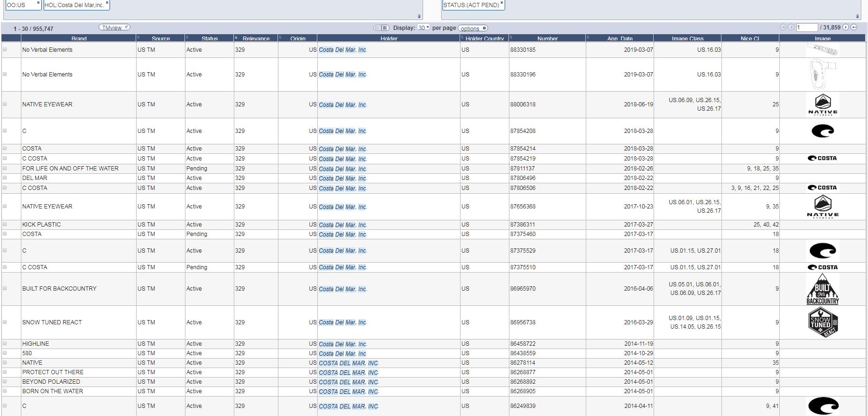This screenshot has height=416, width=868.
Task: Open holder link for SNOW TUNED REACT
Action: click(343, 322)
